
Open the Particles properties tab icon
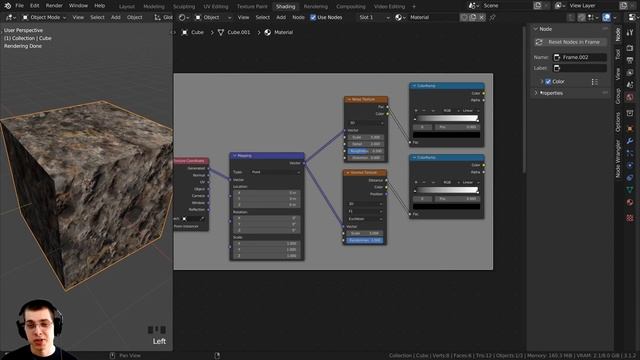(x=630, y=153)
